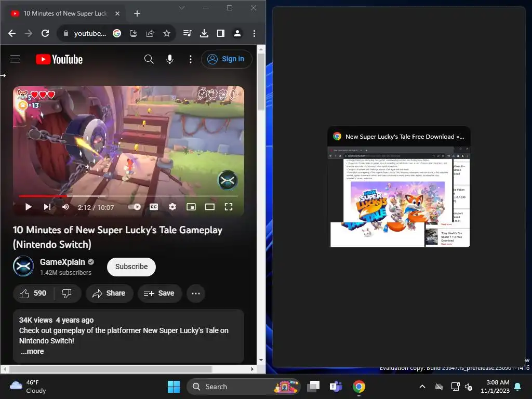532x399 pixels.
Task: Dislike the video
Action: tap(67, 294)
